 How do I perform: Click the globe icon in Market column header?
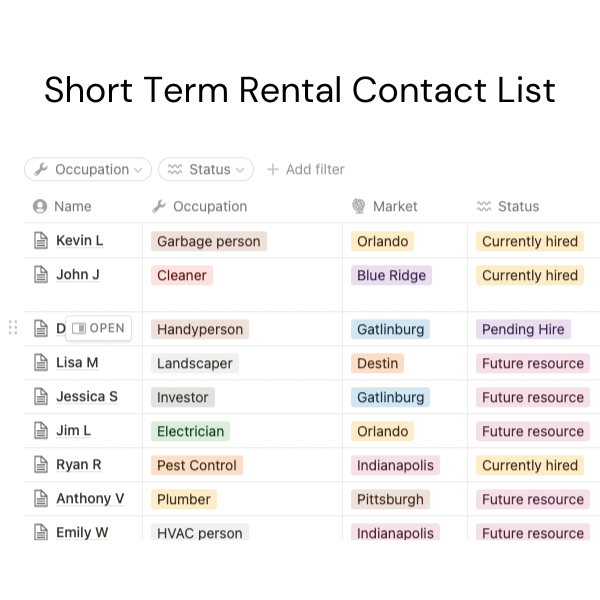tap(359, 207)
